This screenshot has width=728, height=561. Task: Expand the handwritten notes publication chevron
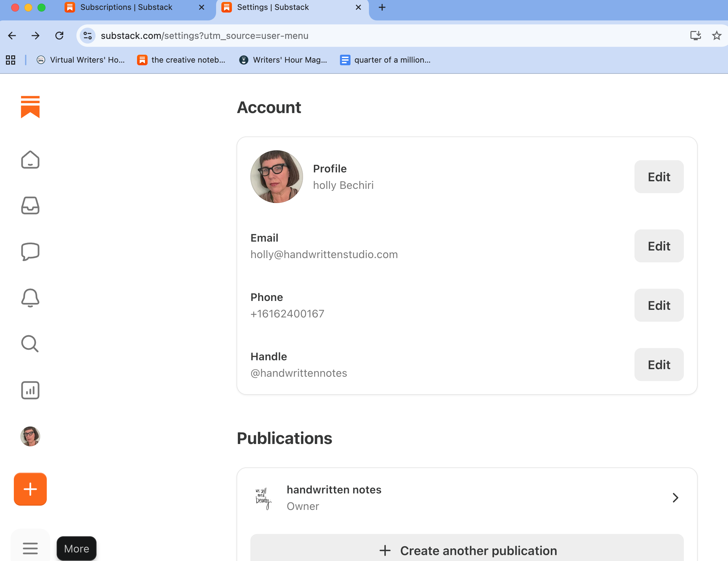click(675, 497)
